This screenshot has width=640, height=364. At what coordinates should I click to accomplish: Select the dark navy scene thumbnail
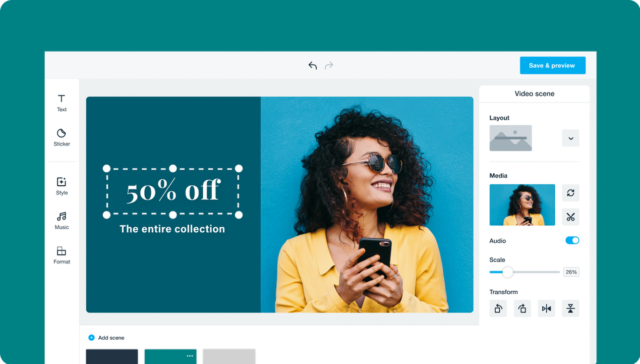click(x=112, y=357)
